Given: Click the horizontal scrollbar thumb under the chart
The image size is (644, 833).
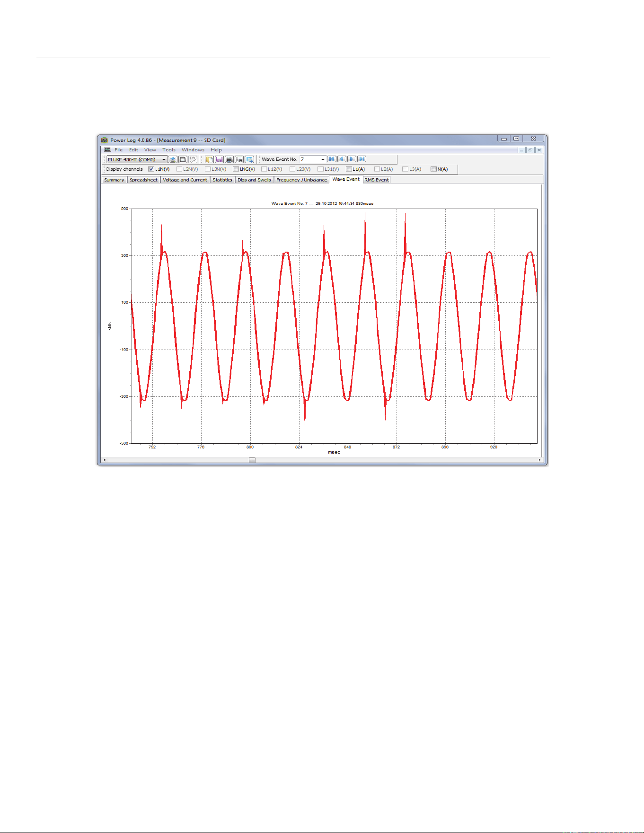Looking at the screenshot, I should tap(252, 460).
